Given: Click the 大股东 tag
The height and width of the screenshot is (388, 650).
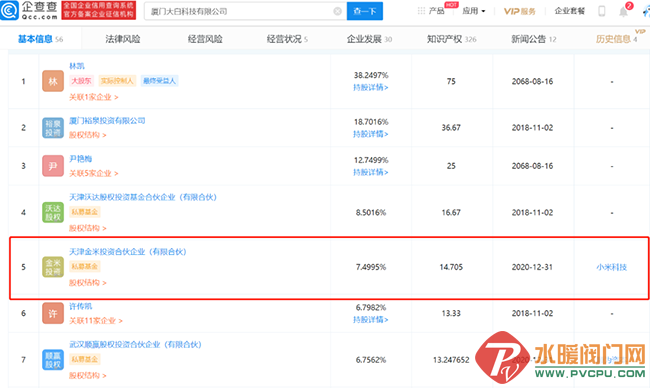Looking at the screenshot, I should point(81,81).
